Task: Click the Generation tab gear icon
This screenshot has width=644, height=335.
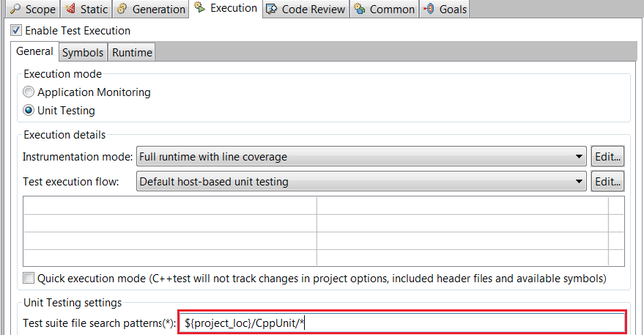Action: tap(122, 9)
